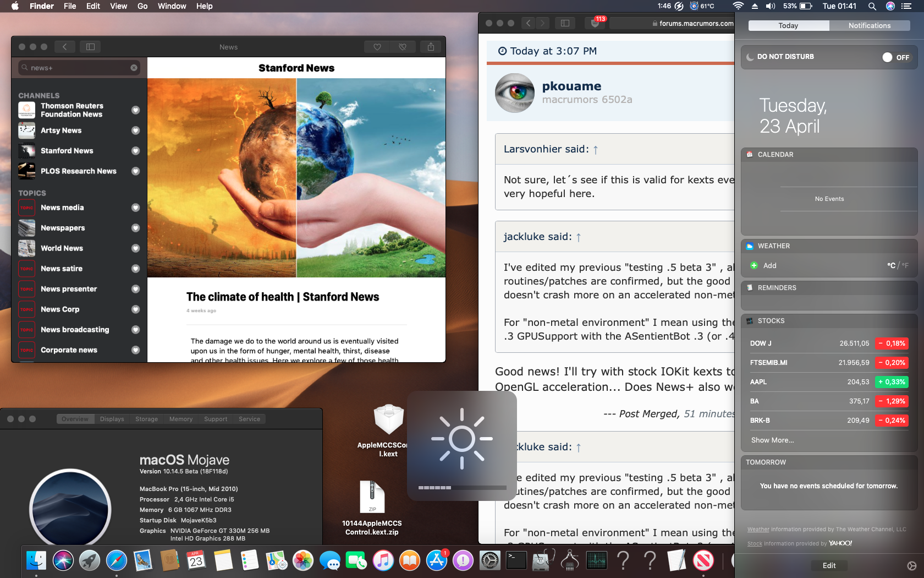This screenshot has width=924, height=578.
Task: Open the red News app Dock icon
Action: pyautogui.click(x=703, y=561)
